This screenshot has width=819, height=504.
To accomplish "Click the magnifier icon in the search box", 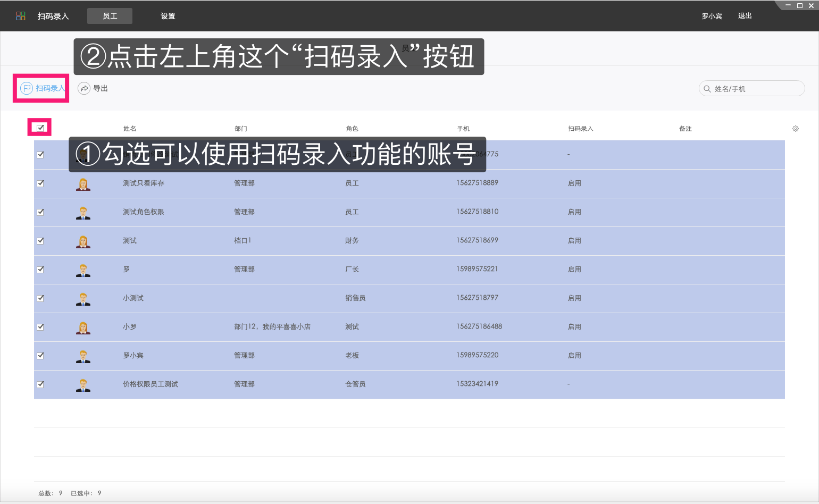I will tap(707, 88).
